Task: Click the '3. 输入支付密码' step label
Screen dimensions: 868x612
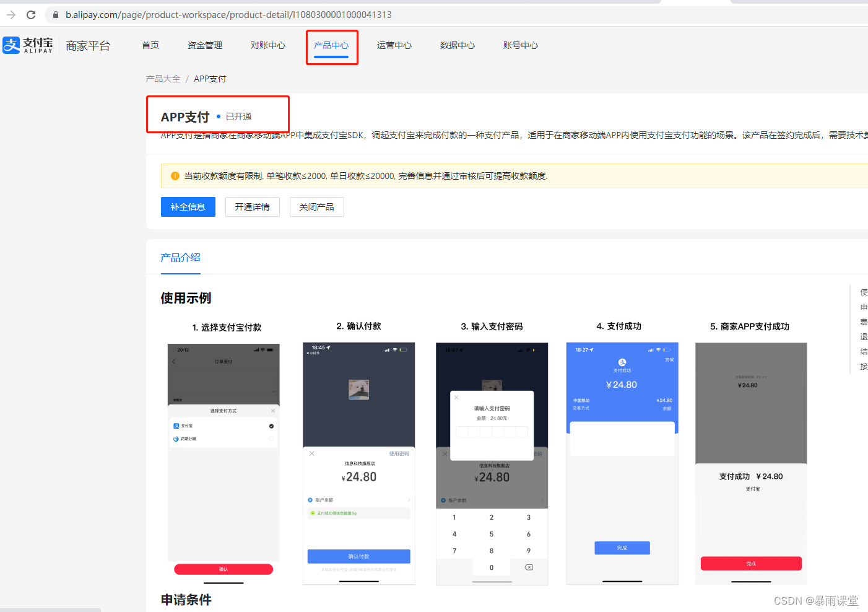Action: click(492, 326)
